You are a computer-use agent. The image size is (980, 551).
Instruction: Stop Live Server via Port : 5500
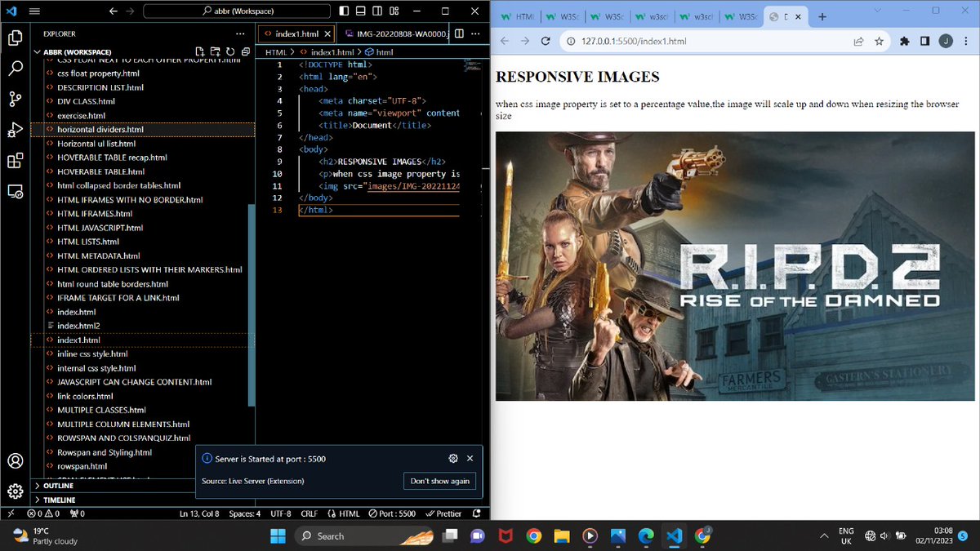coord(392,513)
